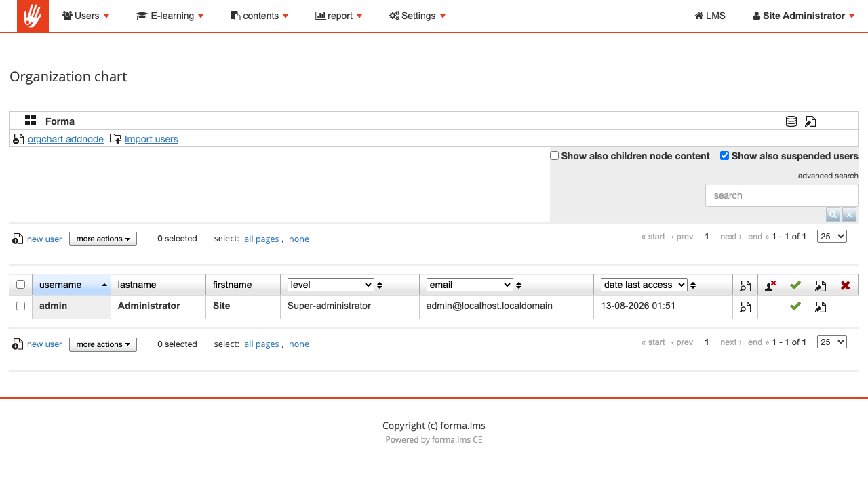This screenshot has width=868, height=488.
Task: Click the header red X delete icon
Action: click(x=846, y=285)
